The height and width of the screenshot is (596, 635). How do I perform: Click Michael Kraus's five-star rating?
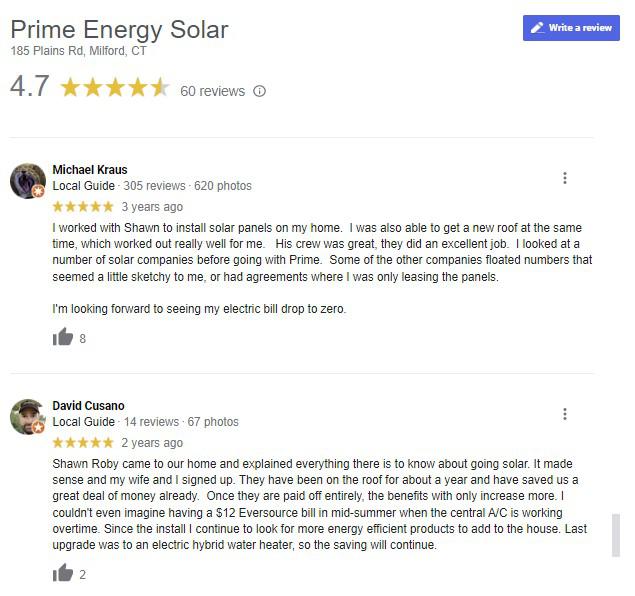click(82, 207)
